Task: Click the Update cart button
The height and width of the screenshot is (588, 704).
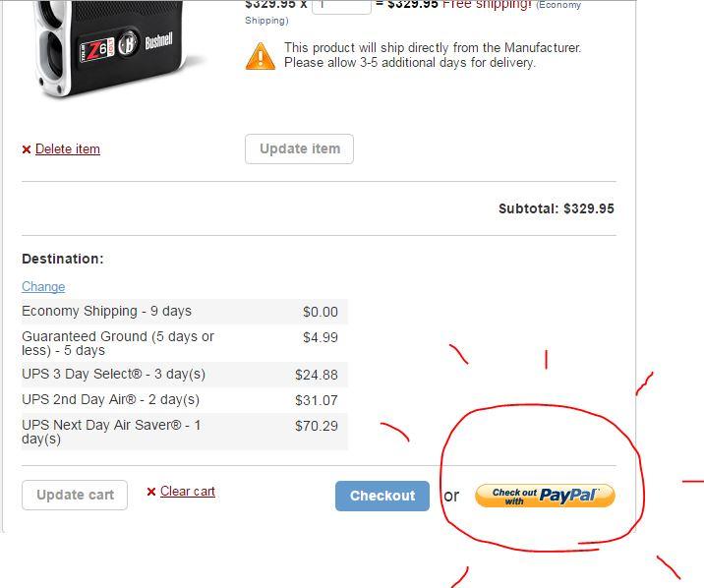Action: 75,496
